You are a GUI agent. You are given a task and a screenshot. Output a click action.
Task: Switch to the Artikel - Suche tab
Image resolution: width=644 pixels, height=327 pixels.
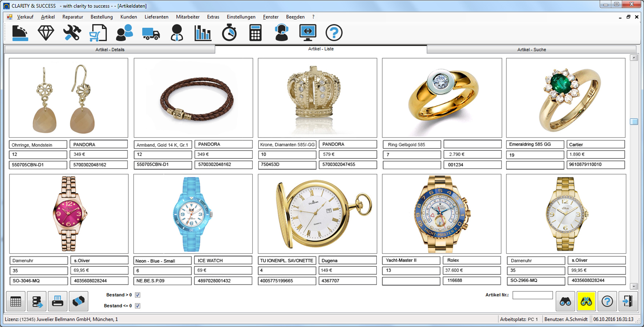click(x=531, y=49)
